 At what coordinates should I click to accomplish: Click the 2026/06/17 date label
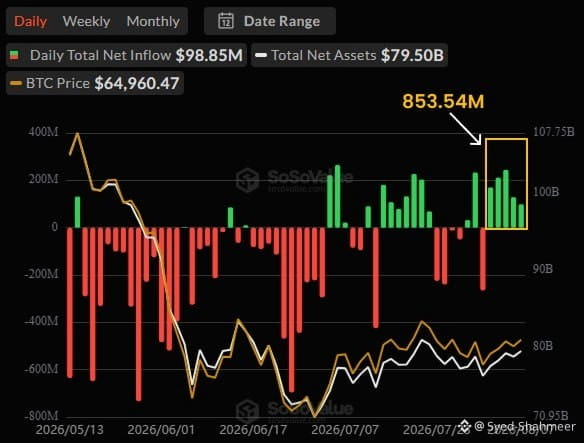point(253,430)
